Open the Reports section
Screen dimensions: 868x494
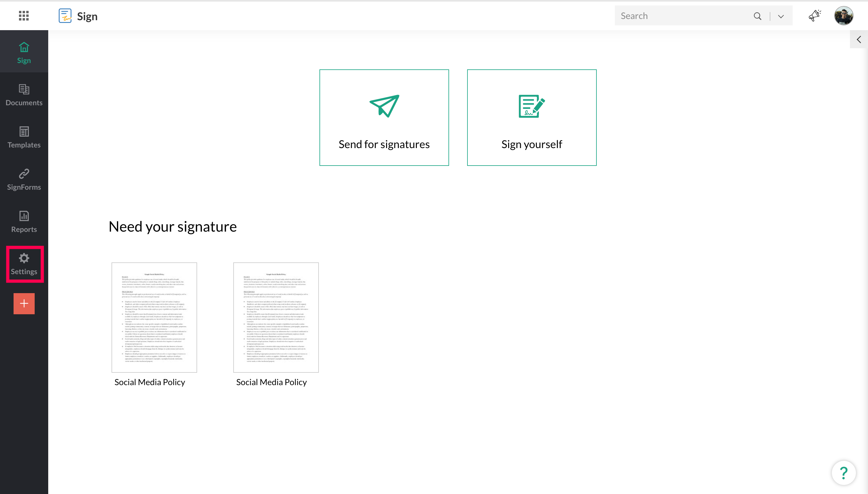(x=24, y=222)
